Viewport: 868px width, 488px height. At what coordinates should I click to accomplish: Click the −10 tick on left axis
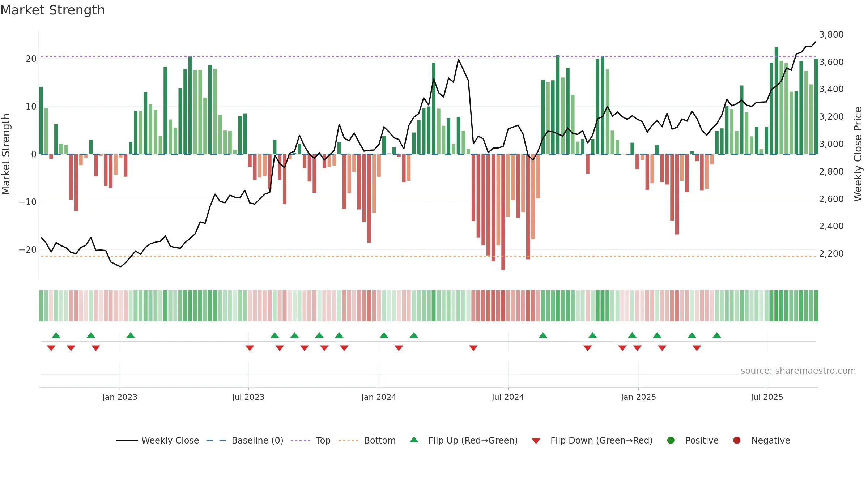(28, 202)
